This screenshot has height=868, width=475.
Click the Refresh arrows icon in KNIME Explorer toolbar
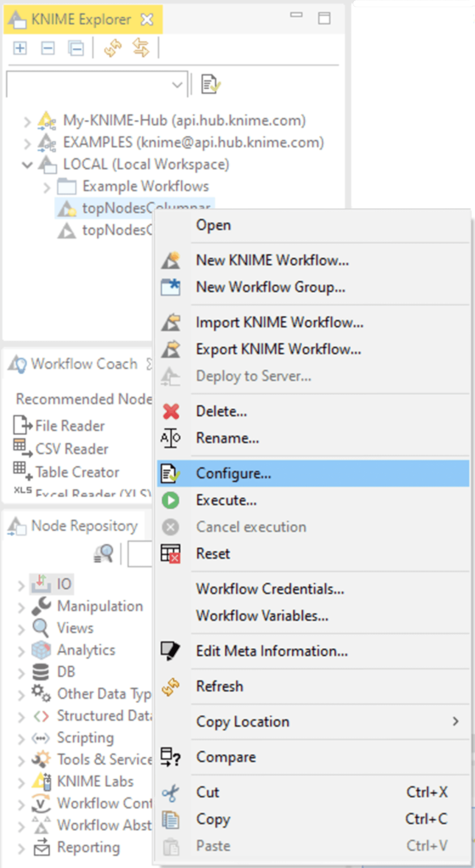point(113,48)
